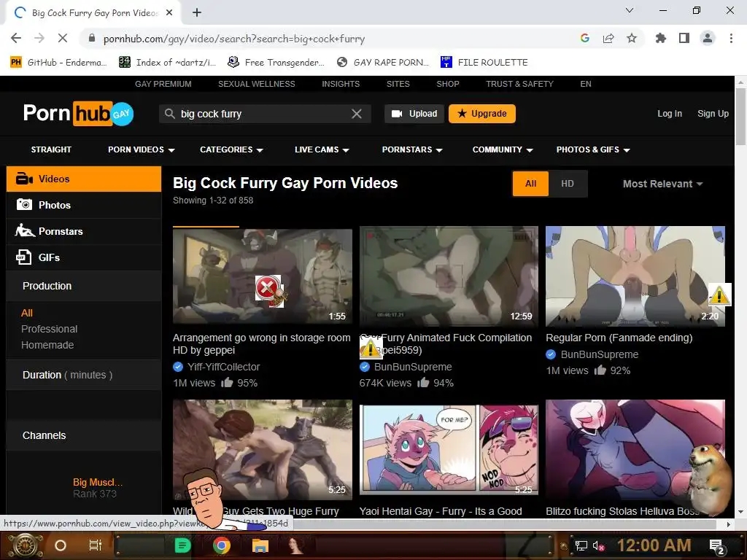Screen dimensions: 747x560
Task: Share this page via the share icon
Action: (608, 38)
